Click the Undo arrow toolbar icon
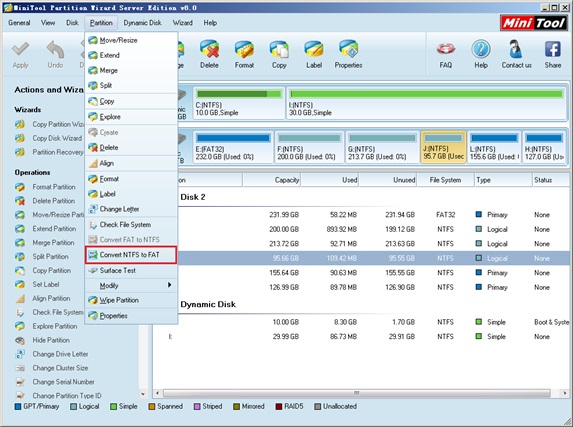 pyautogui.click(x=55, y=49)
